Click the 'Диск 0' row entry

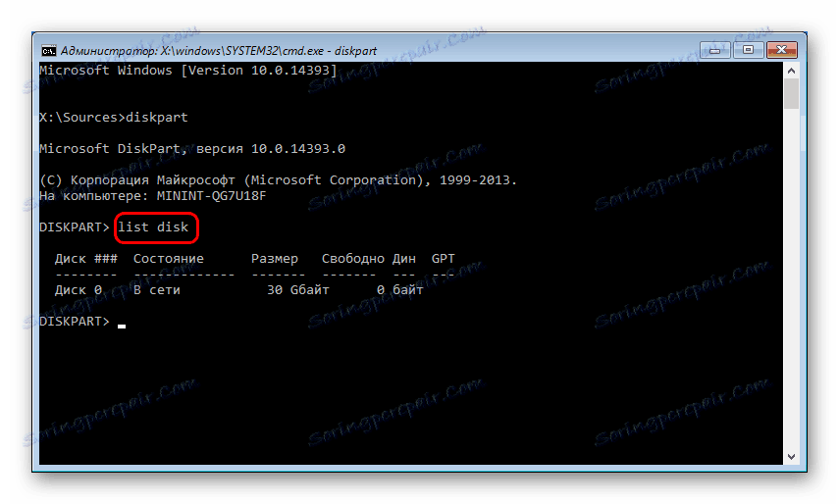point(79,290)
